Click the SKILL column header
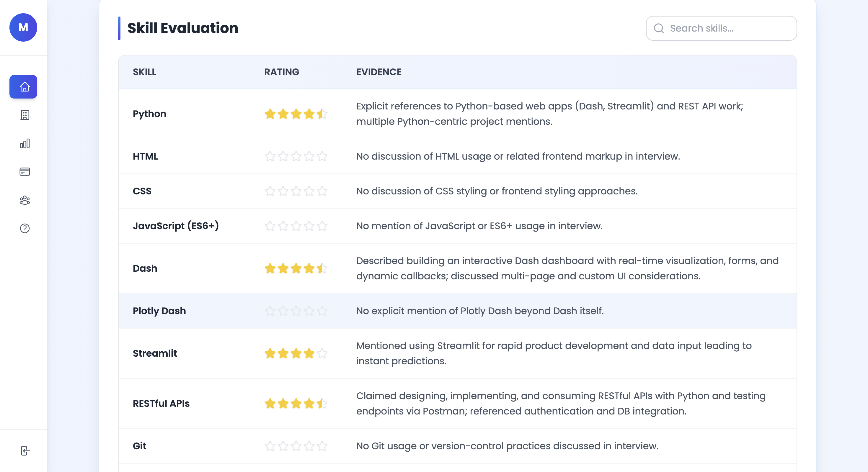The image size is (868, 472). coord(144,72)
